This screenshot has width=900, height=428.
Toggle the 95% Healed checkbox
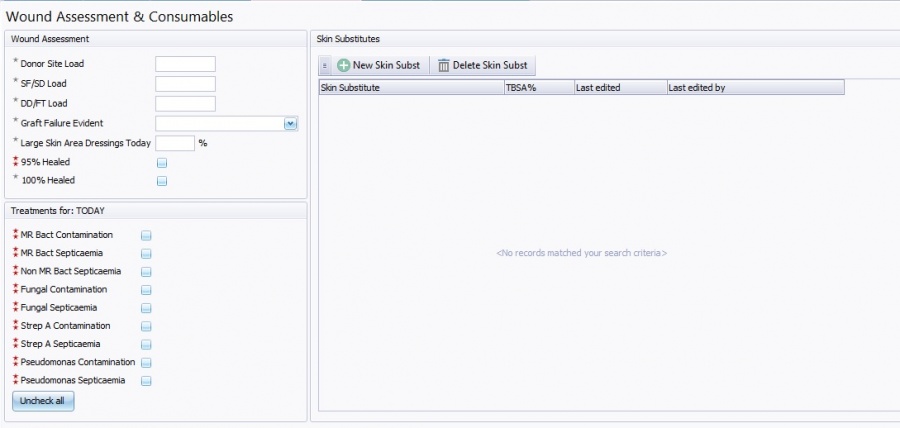pos(162,162)
